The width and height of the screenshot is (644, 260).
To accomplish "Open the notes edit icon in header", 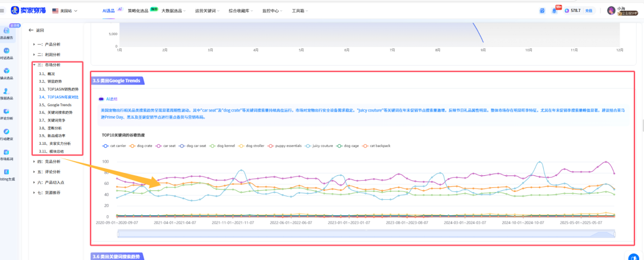I will click(542, 11).
